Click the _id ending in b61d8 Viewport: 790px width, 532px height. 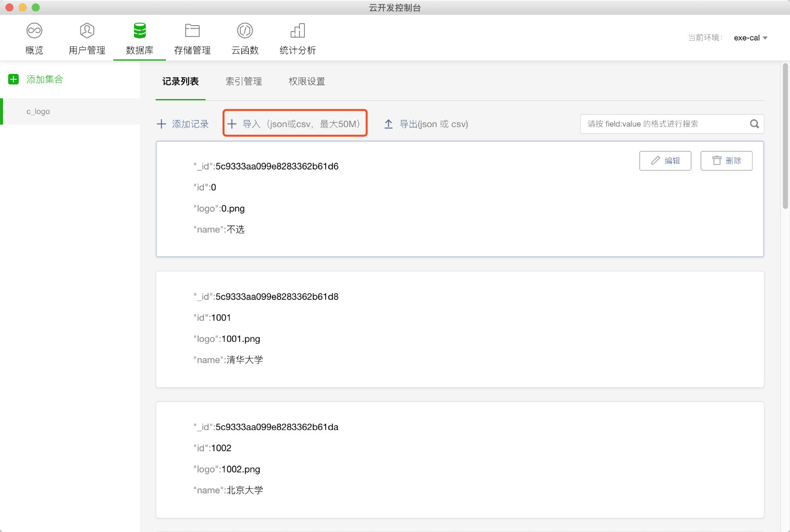coord(266,297)
